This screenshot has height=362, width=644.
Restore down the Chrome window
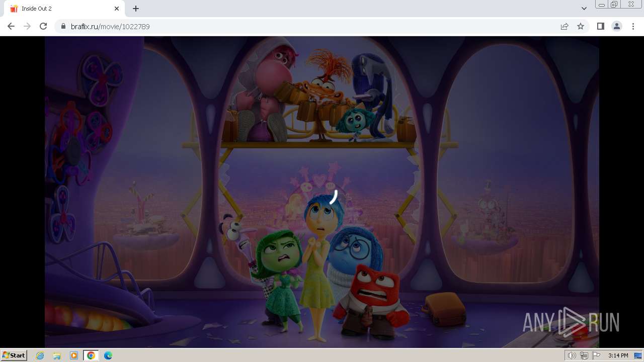click(x=614, y=5)
